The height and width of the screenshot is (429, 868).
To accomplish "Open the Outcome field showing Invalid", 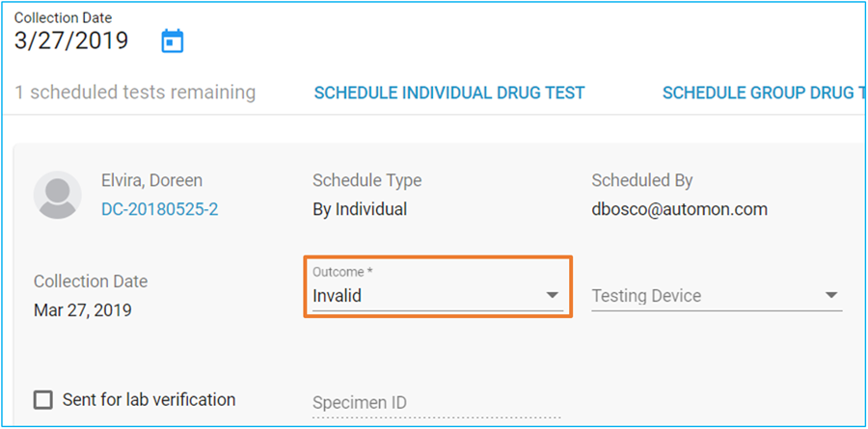I will click(438, 288).
